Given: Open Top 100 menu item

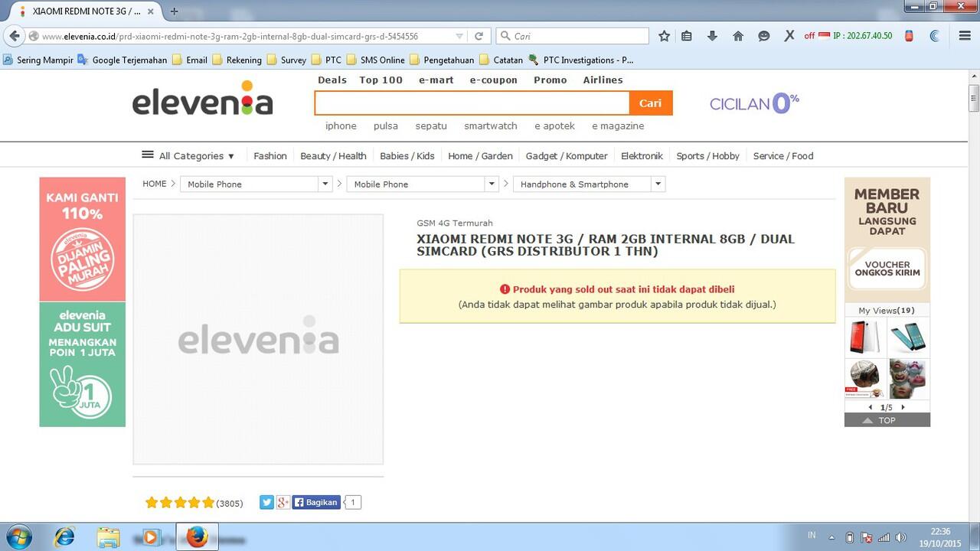Looking at the screenshot, I should [381, 80].
